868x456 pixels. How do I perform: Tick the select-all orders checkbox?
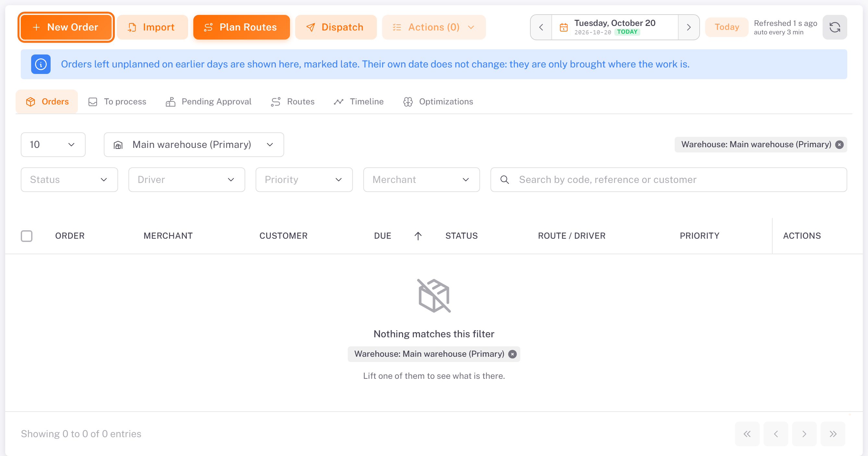click(x=27, y=236)
